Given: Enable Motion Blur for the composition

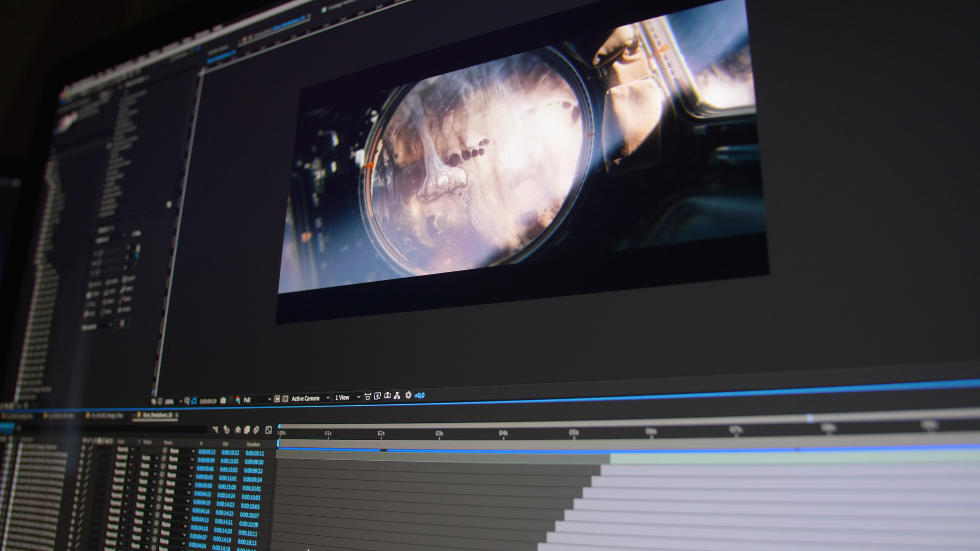Looking at the screenshot, I should (256, 430).
